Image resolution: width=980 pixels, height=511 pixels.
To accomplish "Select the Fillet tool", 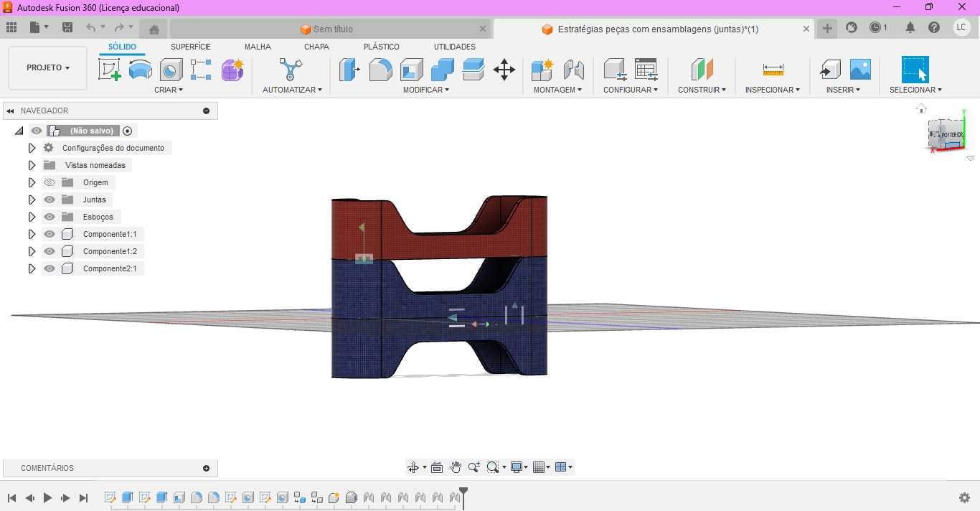I will (x=380, y=70).
